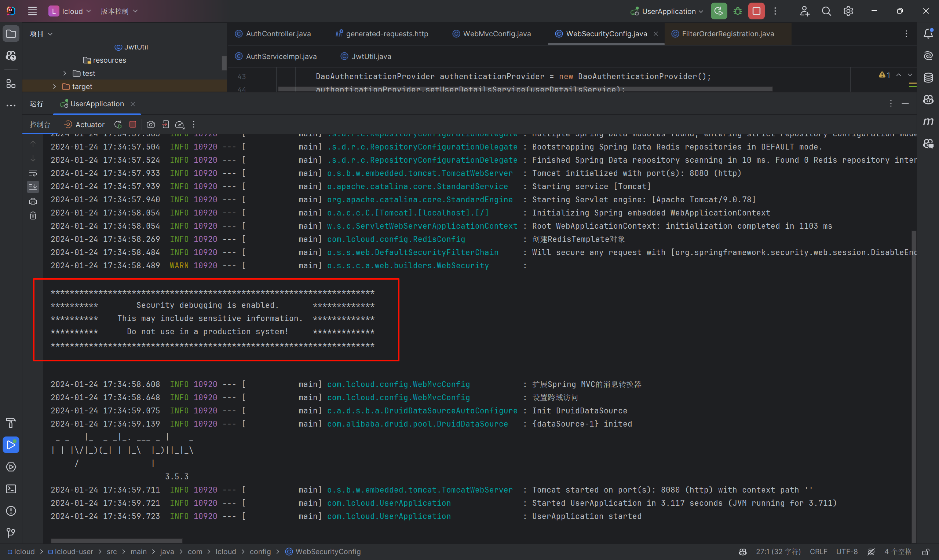Stop the running UserApplication
The width and height of the screenshot is (939, 560).
point(756,11)
